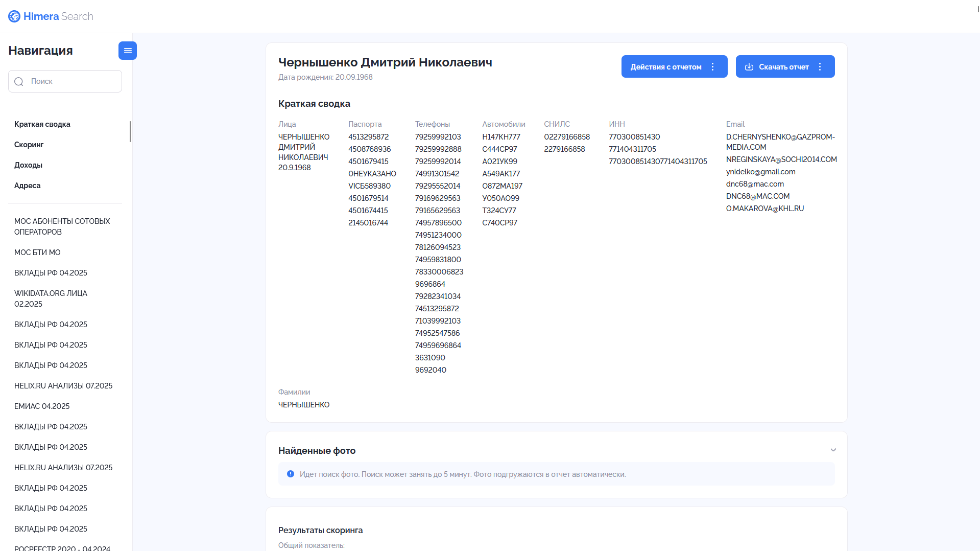
Task: Click the Общий показатель label
Action: coord(312,545)
